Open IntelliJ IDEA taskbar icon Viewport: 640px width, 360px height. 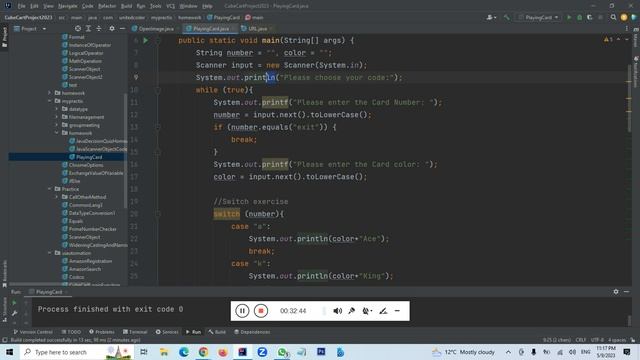[x=242, y=352]
